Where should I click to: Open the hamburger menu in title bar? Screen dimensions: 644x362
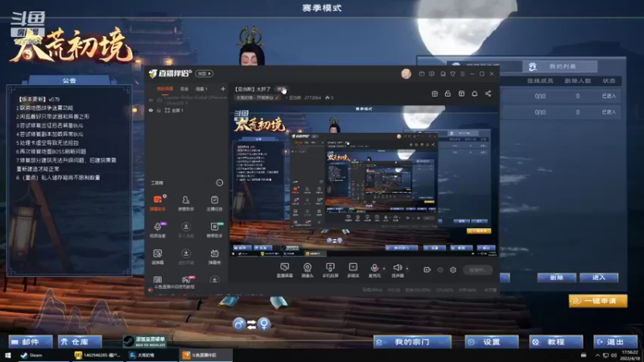[x=462, y=74]
